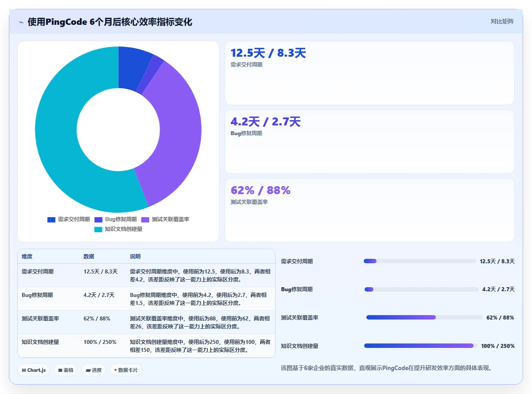Click the Chart.js tag
The height and width of the screenshot is (394, 532).
(x=34, y=370)
